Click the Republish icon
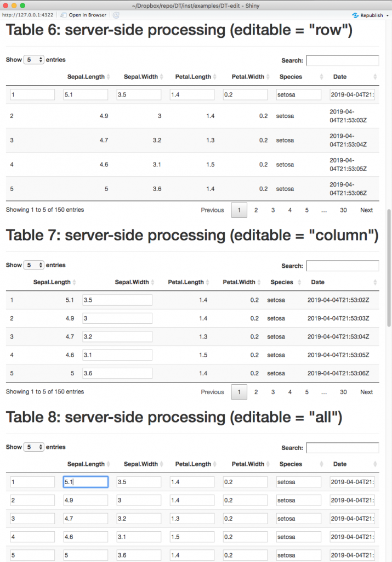Viewport: 392px width, 562px height. (x=355, y=15)
